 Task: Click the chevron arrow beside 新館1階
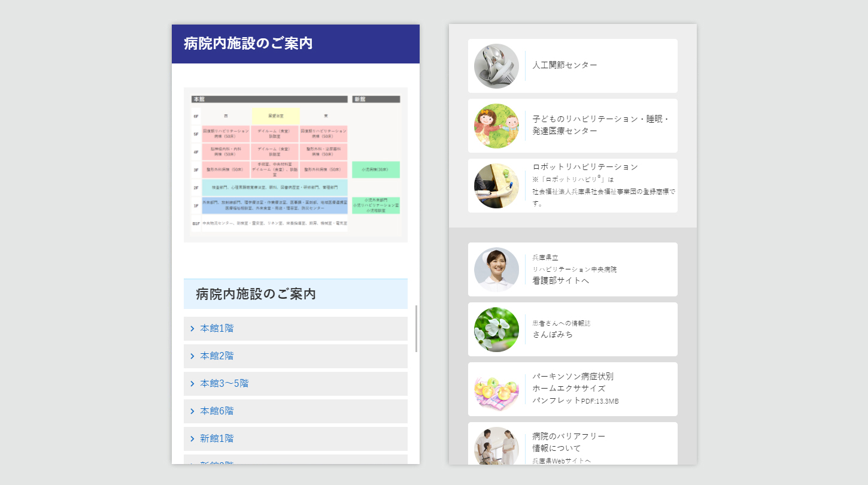(192, 439)
